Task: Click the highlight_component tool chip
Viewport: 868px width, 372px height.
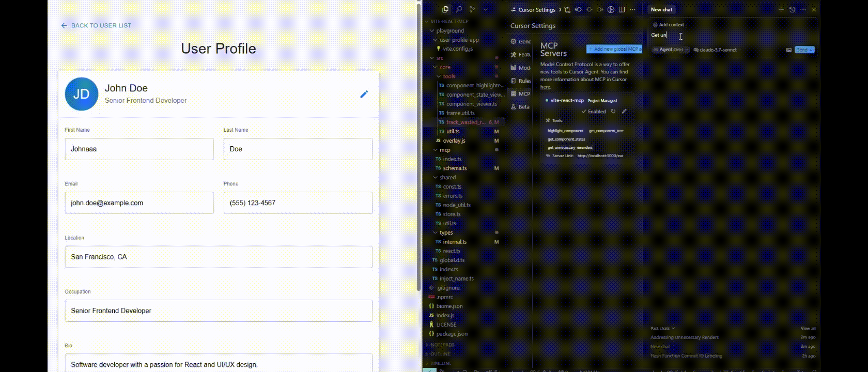Action: [565, 131]
